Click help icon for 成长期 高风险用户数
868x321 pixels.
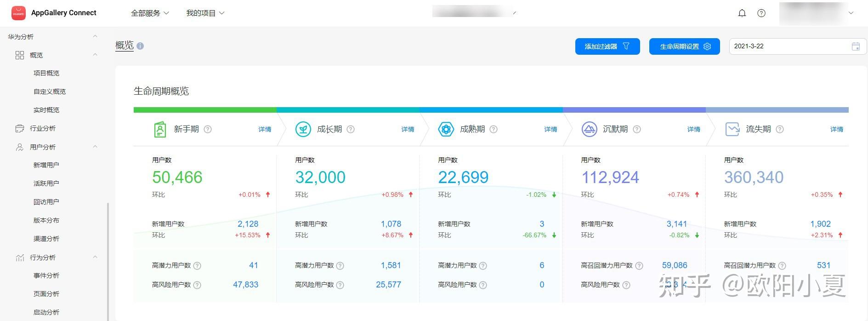(340, 285)
